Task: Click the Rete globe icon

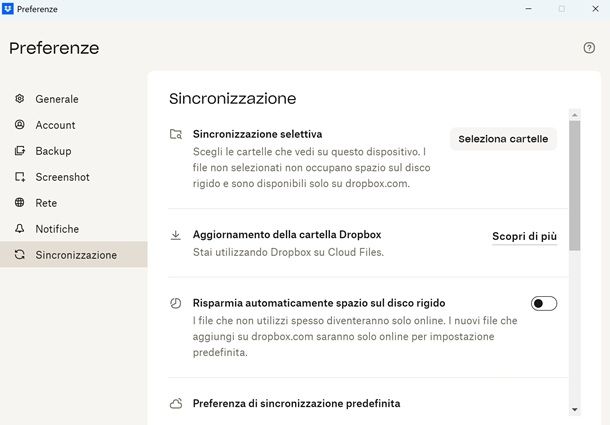Action: point(20,203)
